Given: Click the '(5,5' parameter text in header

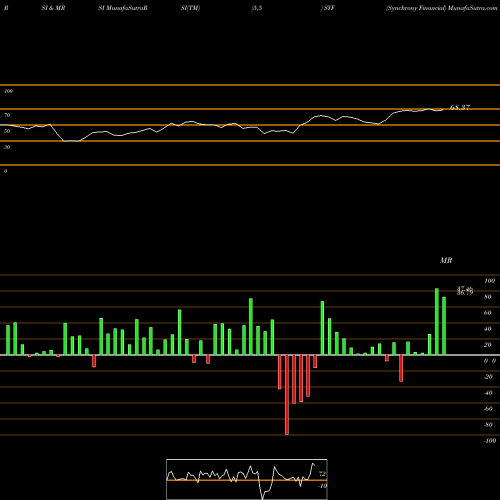Looking at the screenshot, I should [x=257, y=8].
